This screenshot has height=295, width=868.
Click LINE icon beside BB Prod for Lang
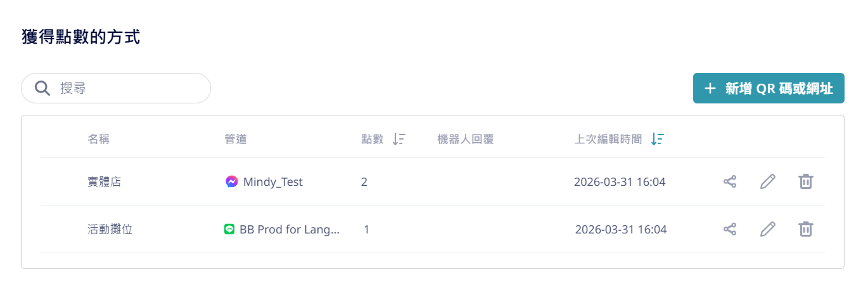click(229, 229)
